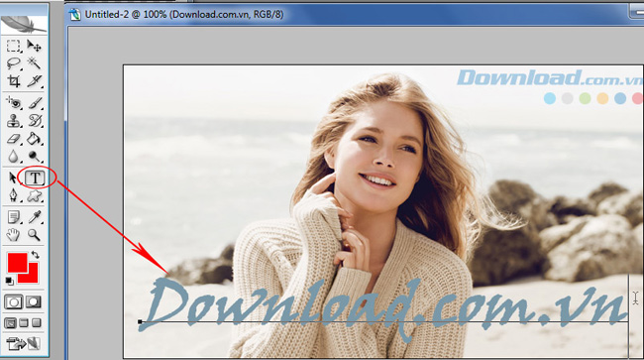Open the foreground red color swatch

(17, 263)
